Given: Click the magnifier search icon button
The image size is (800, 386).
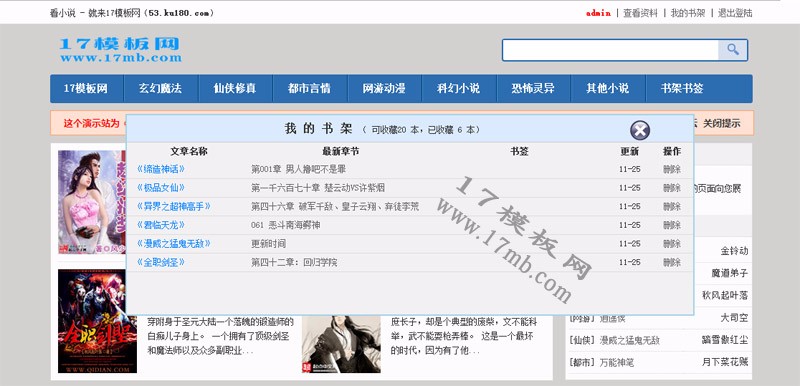Looking at the screenshot, I should click(x=733, y=50).
